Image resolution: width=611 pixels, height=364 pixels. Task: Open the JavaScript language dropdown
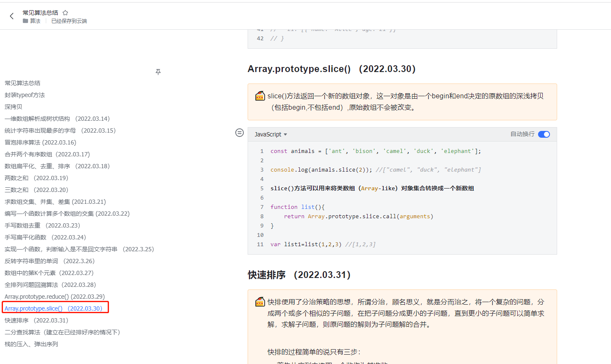click(x=271, y=134)
